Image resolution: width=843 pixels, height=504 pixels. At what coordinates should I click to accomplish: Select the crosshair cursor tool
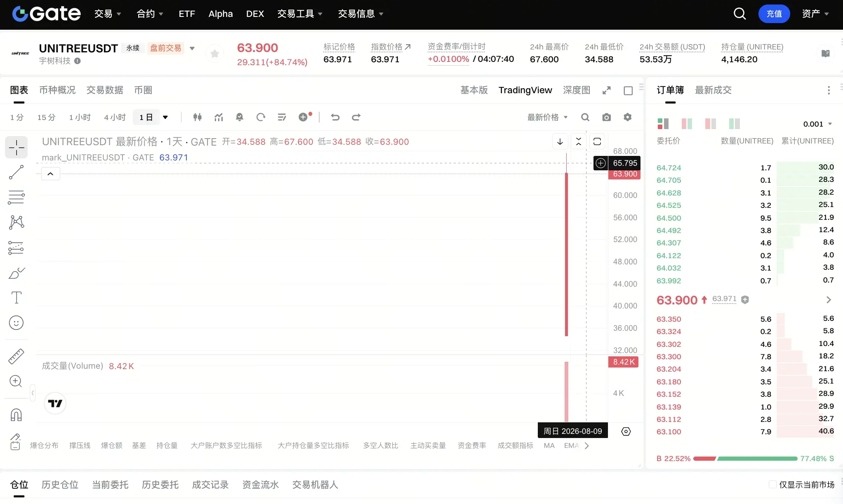point(16,147)
